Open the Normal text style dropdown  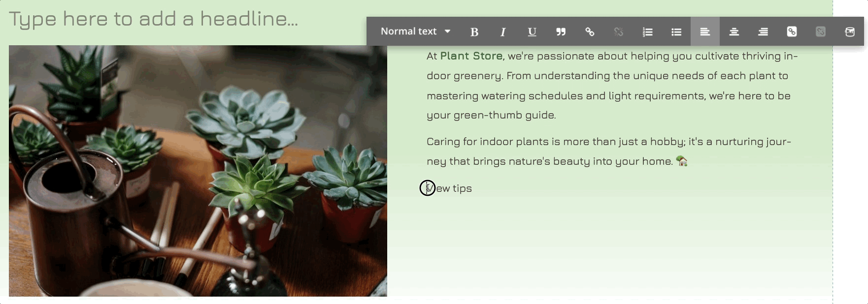(409, 31)
